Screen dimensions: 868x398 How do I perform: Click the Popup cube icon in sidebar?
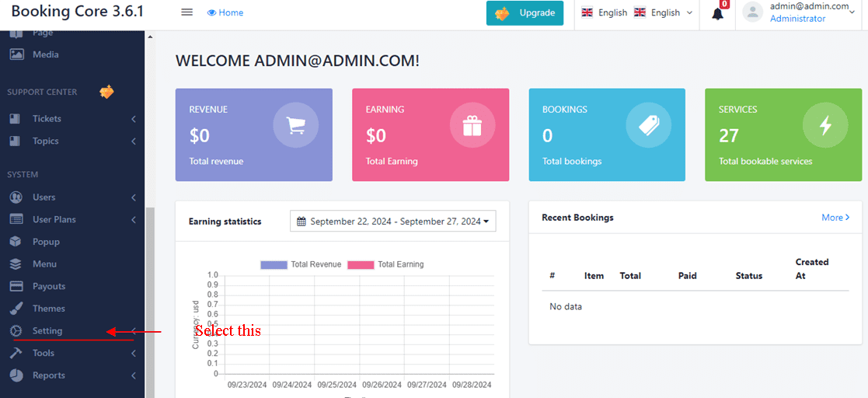(16, 242)
